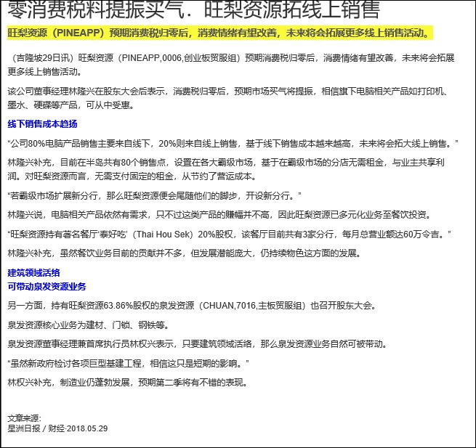The width and height of the screenshot is (476, 448).
Task: Click the paragraph starting (吉隆坡29日讯)
Action: click(x=230, y=65)
